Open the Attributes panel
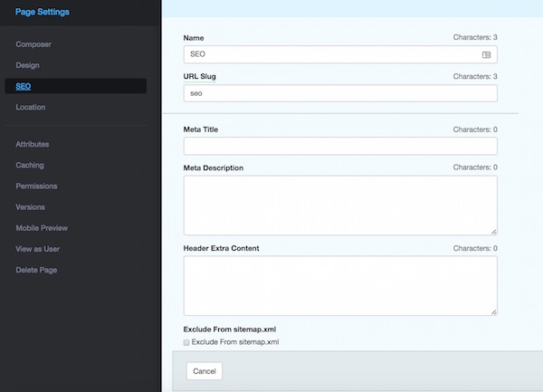The image size is (543, 392). point(33,144)
